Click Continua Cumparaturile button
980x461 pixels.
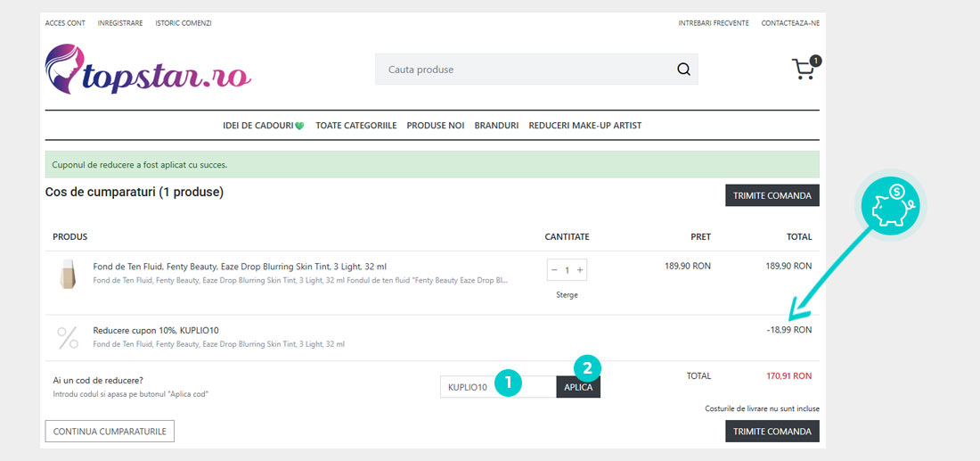pos(110,432)
